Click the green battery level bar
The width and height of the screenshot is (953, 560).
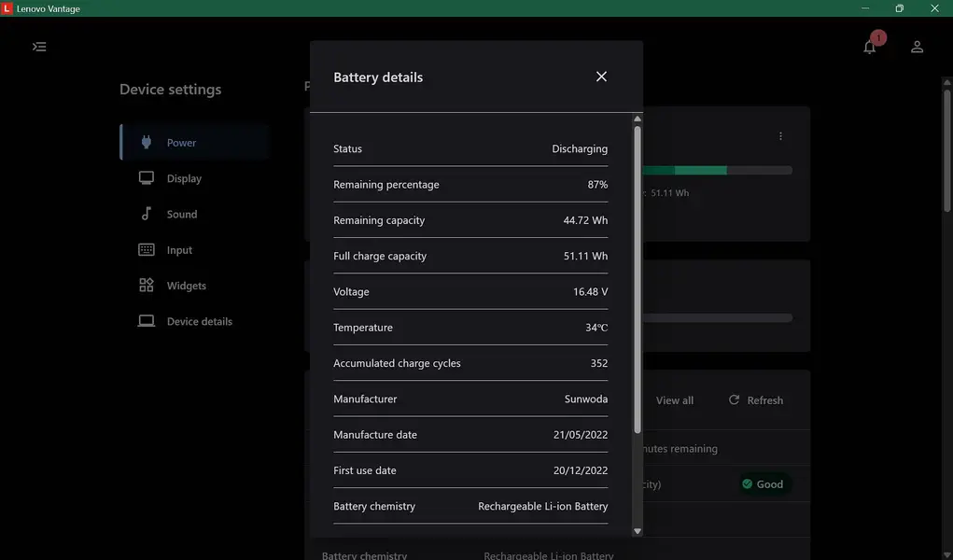pyautogui.click(x=684, y=170)
